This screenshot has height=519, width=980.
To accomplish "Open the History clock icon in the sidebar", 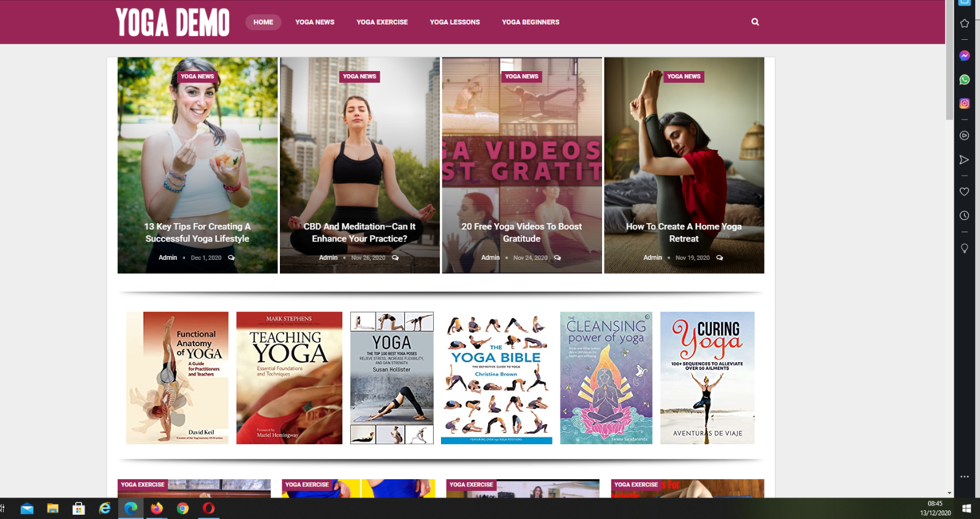I will pos(965,216).
